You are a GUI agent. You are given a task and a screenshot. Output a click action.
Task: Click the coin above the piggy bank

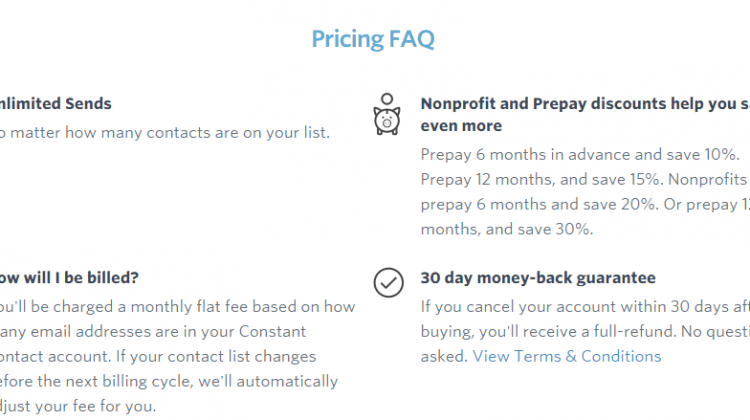pyautogui.click(x=387, y=99)
